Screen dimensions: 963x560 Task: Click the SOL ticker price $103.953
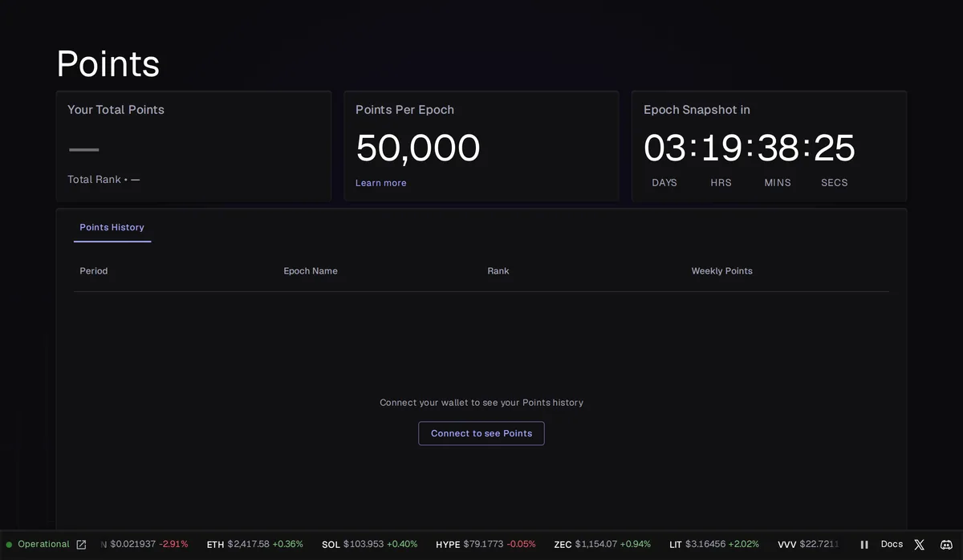[364, 545]
